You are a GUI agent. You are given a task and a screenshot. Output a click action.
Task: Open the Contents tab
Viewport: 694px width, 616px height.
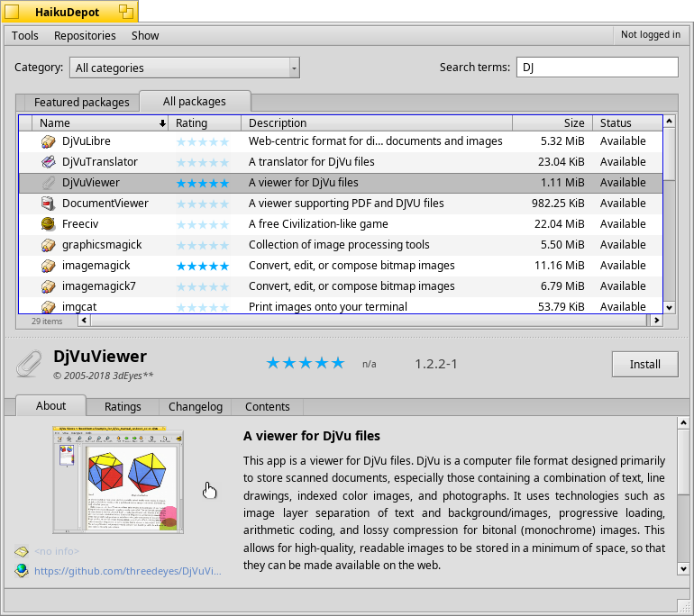(x=268, y=407)
